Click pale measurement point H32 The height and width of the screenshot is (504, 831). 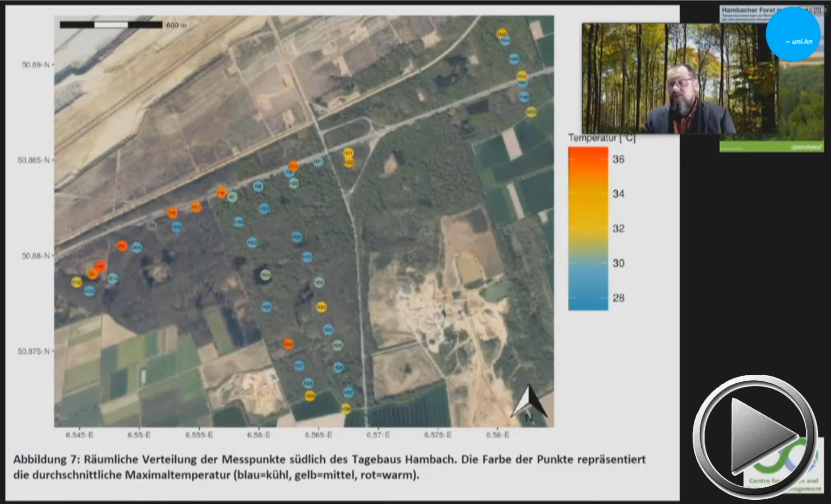click(x=319, y=282)
